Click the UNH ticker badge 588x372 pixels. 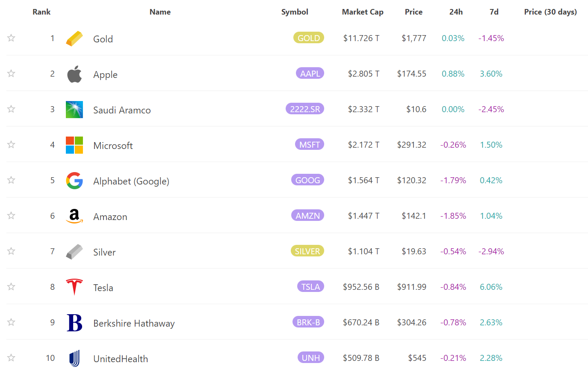coord(311,357)
